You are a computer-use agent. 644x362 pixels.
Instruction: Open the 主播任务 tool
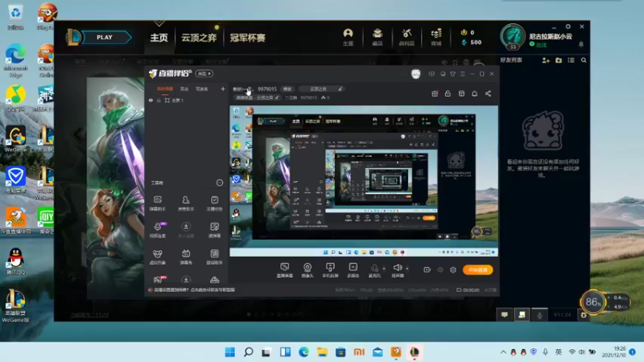pyautogui.click(x=214, y=204)
